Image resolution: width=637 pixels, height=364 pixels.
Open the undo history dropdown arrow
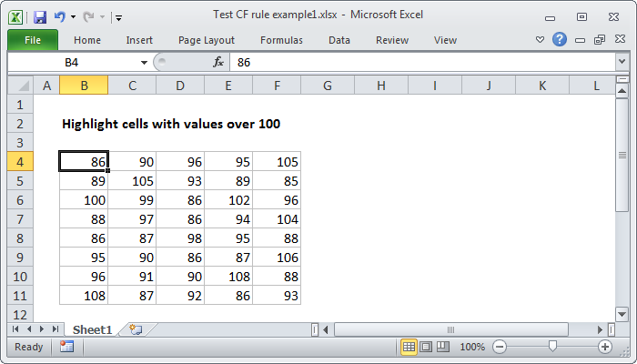pos(73,17)
